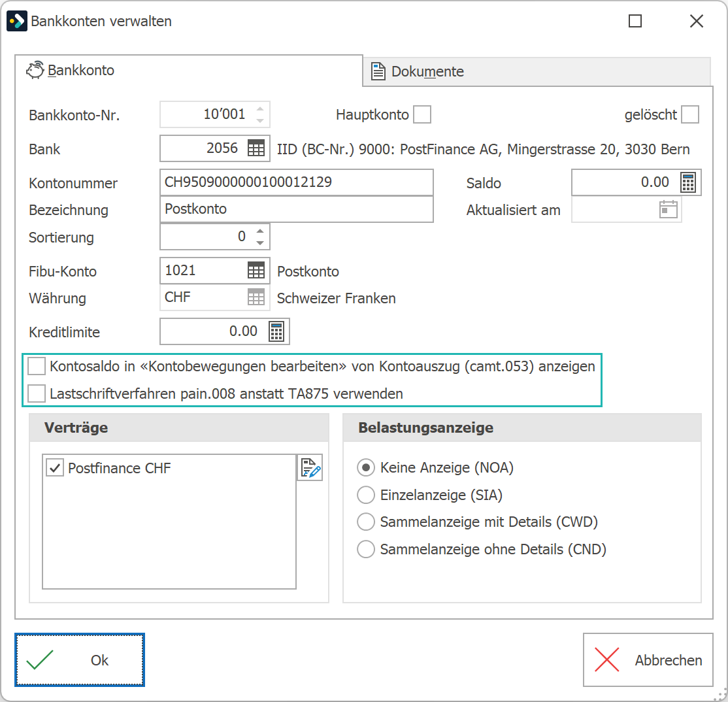Decrease Bankkonto-Nr. with down arrow

260,120
